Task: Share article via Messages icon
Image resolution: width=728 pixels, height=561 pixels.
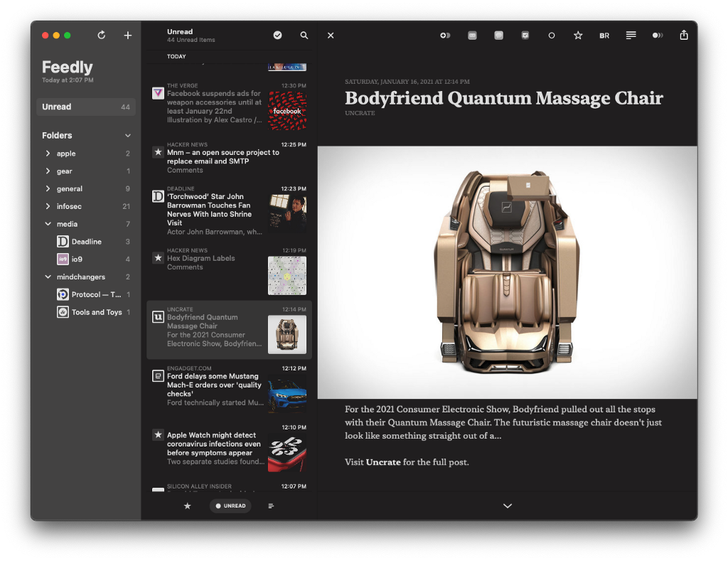Action: [x=498, y=36]
